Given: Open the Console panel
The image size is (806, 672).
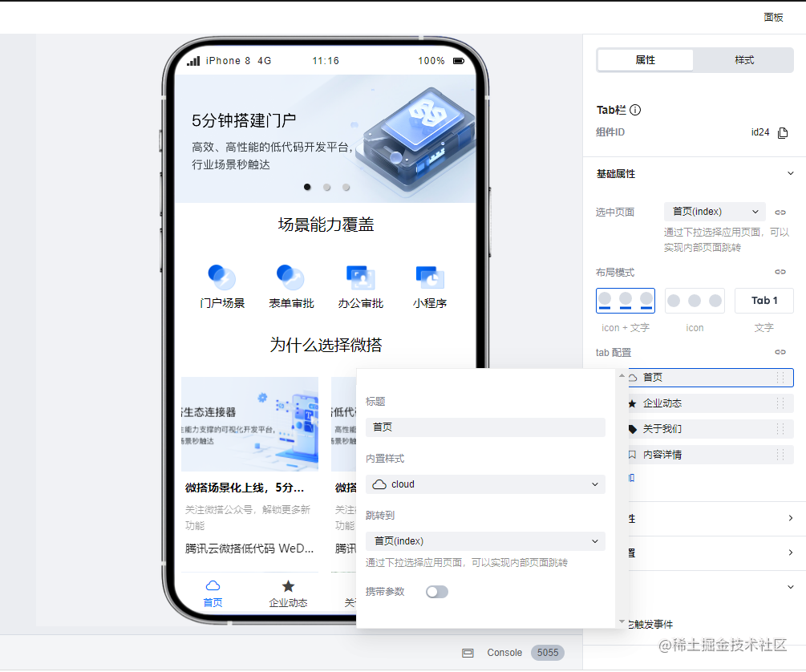Looking at the screenshot, I should coord(504,653).
